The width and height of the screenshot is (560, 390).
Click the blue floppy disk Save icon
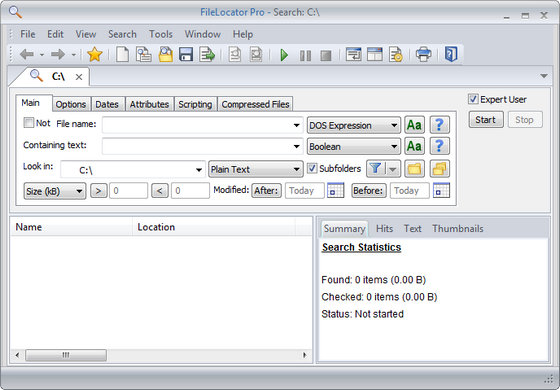point(186,55)
